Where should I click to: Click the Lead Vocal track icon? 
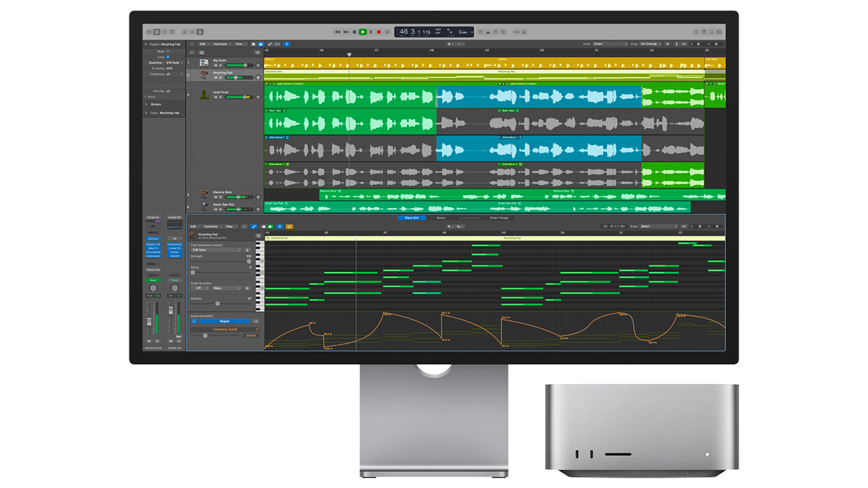tap(204, 95)
